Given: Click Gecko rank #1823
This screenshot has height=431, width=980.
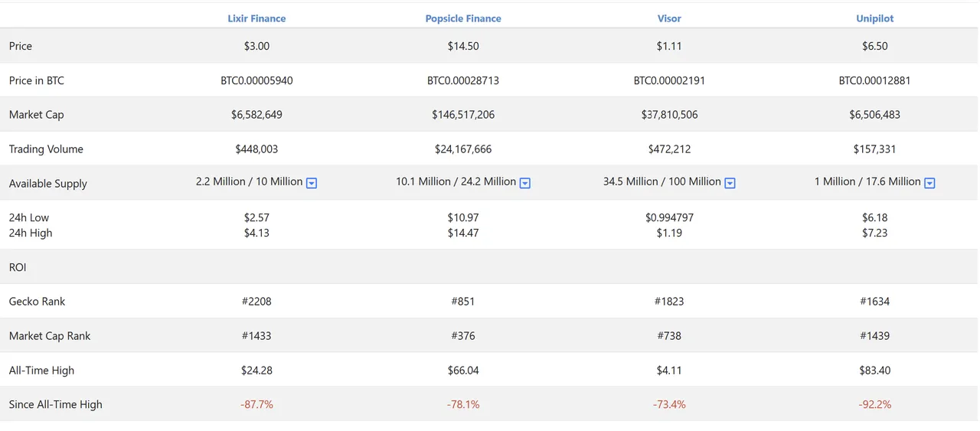Looking at the screenshot, I should pos(669,302).
